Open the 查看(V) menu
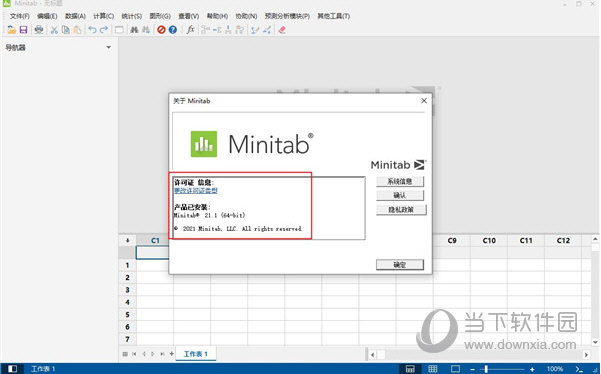 189,16
